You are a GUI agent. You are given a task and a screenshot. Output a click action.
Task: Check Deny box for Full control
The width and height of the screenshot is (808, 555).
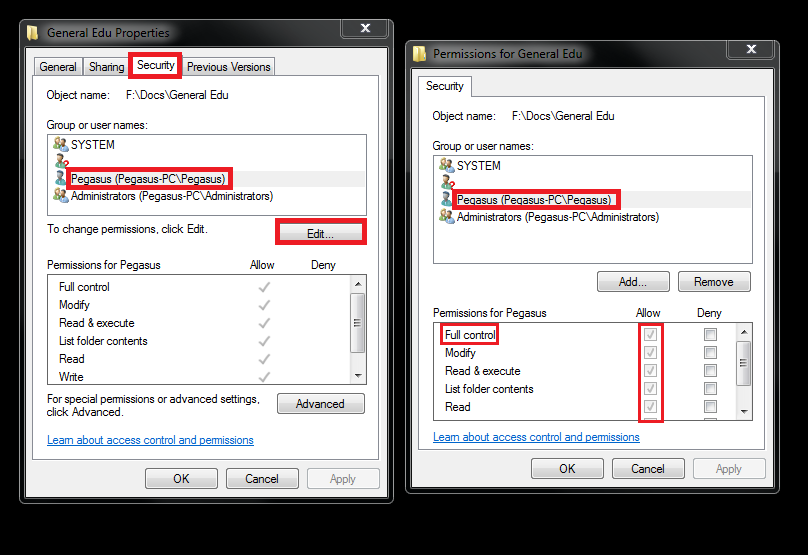710,334
